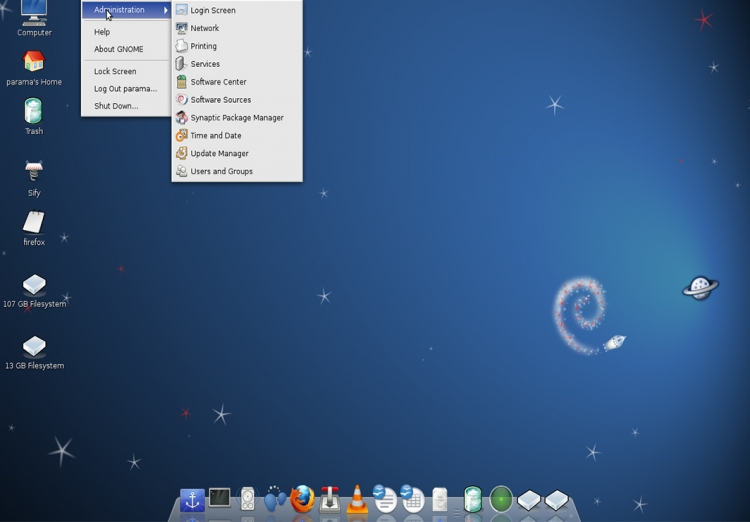Choose Software Center in Administration menu

pyautogui.click(x=218, y=82)
